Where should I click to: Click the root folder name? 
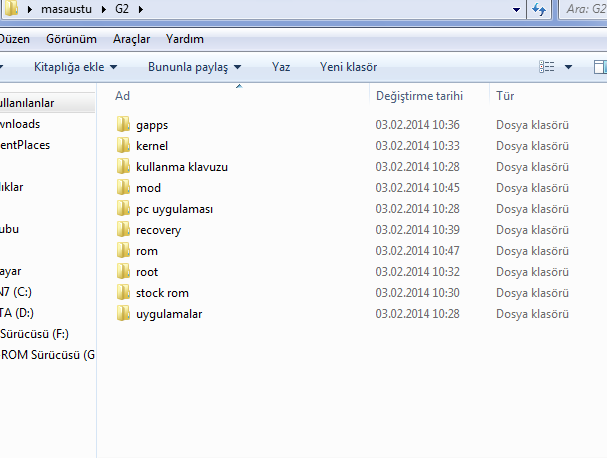(x=147, y=272)
